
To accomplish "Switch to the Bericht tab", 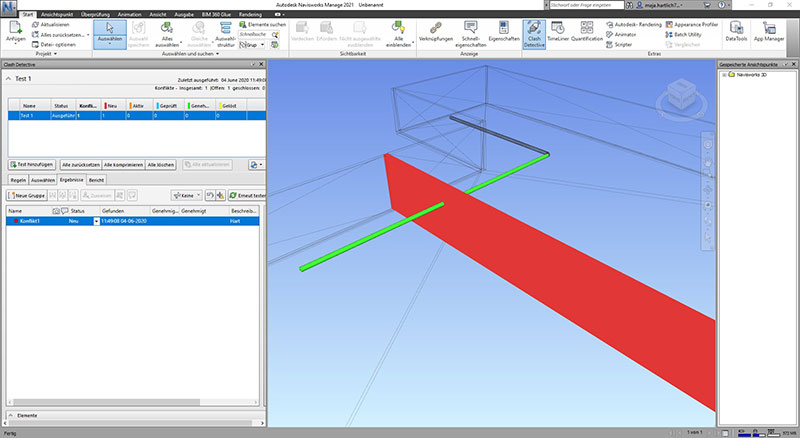I will point(96,180).
